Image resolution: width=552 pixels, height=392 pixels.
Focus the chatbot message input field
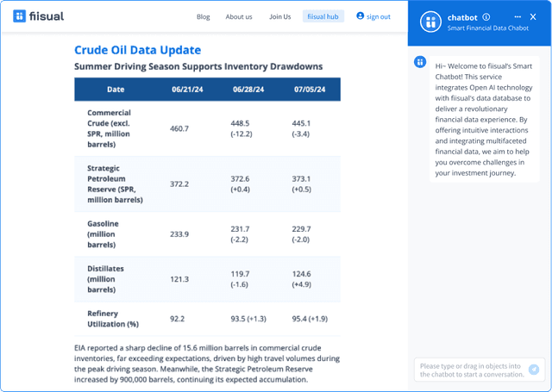472,370
